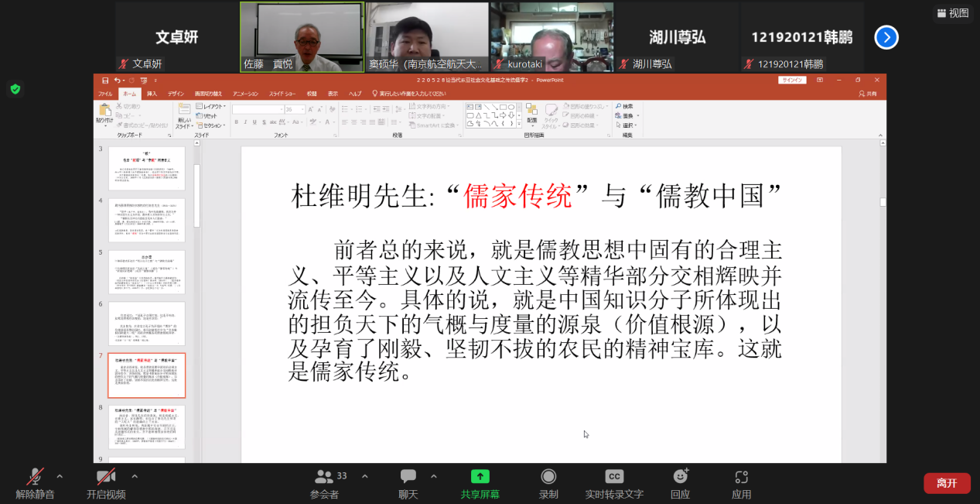Click 佐藤 貢悦 video tile

302,37
